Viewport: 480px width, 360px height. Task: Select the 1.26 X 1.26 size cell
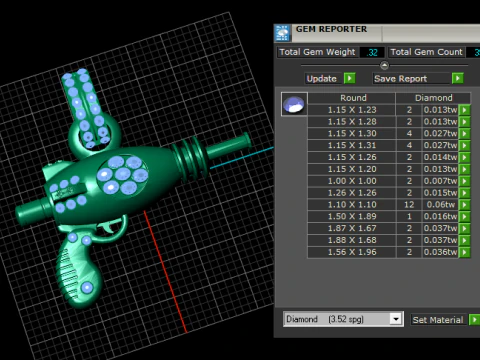click(x=352, y=193)
